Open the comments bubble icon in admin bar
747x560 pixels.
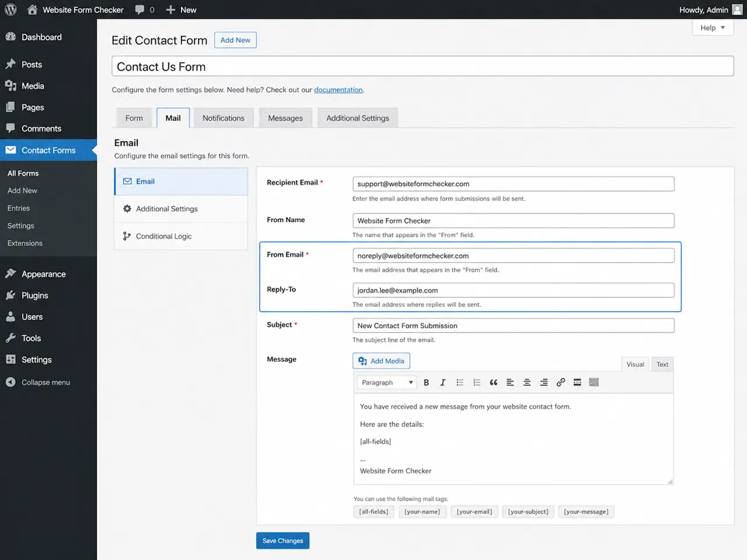139,10
